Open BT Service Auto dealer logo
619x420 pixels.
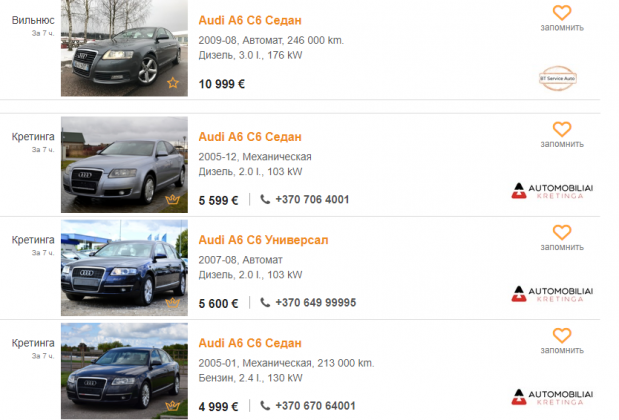click(558, 78)
